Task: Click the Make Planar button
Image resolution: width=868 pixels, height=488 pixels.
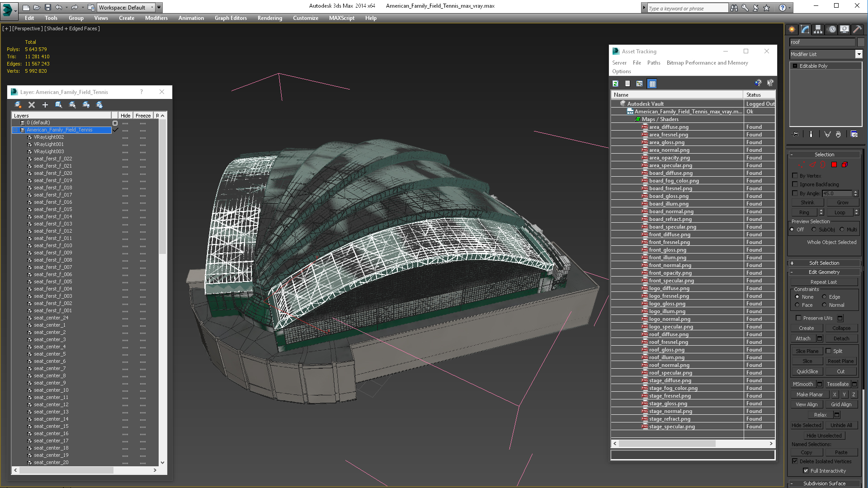Action: [810, 394]
